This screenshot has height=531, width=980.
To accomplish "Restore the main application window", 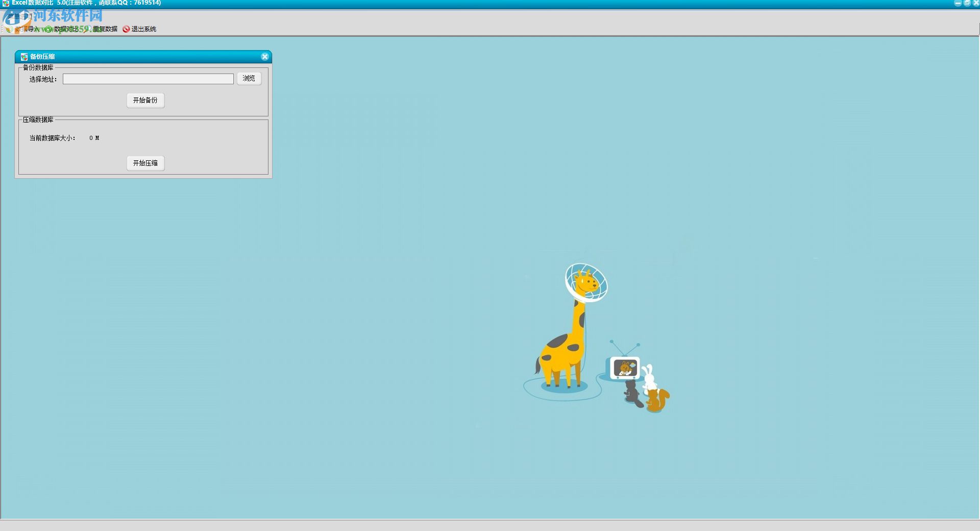I will click(967, 3).
